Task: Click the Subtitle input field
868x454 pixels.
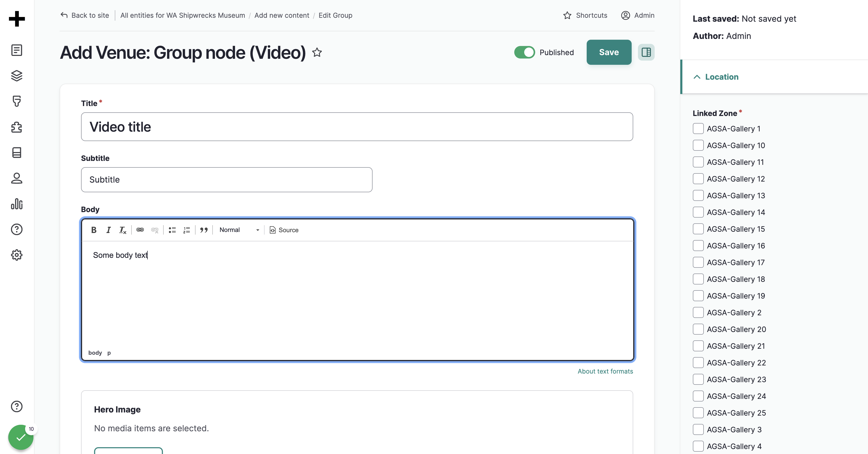Action: pos(226,180)
